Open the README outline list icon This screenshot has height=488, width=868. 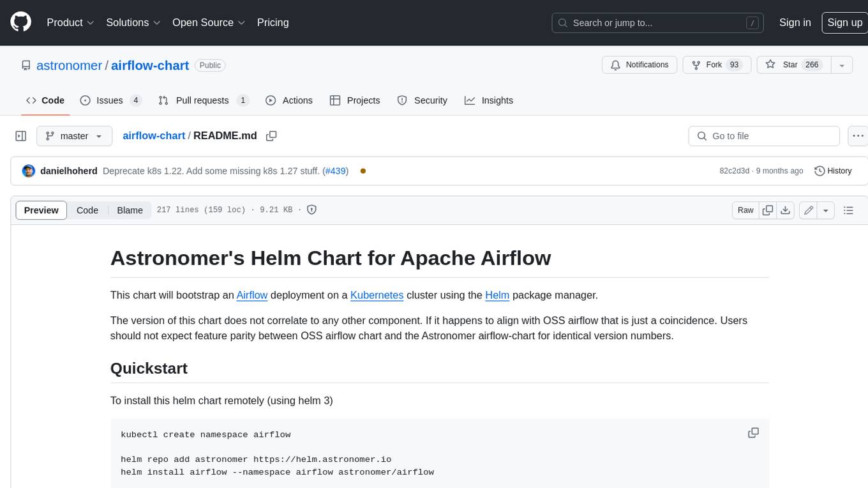[849, 210]
